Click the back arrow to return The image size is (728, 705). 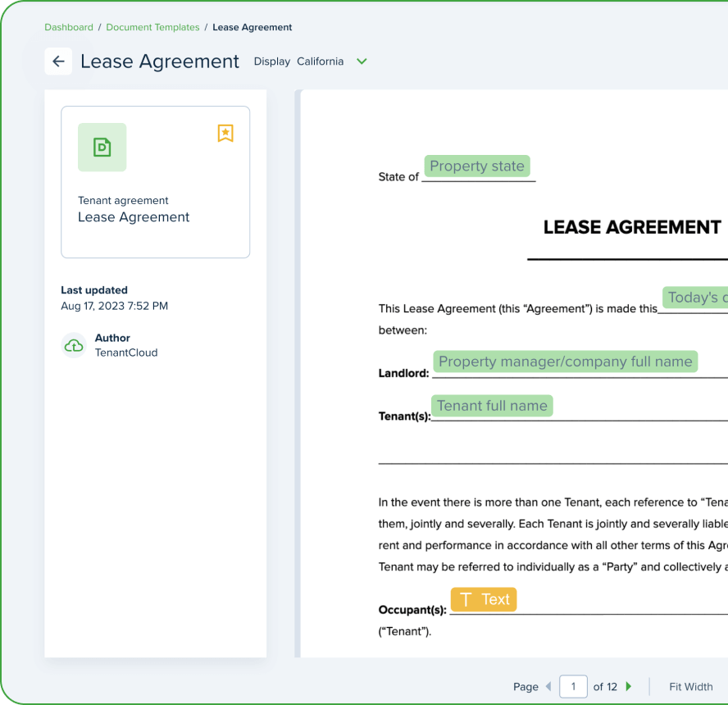tap(58, 61)
